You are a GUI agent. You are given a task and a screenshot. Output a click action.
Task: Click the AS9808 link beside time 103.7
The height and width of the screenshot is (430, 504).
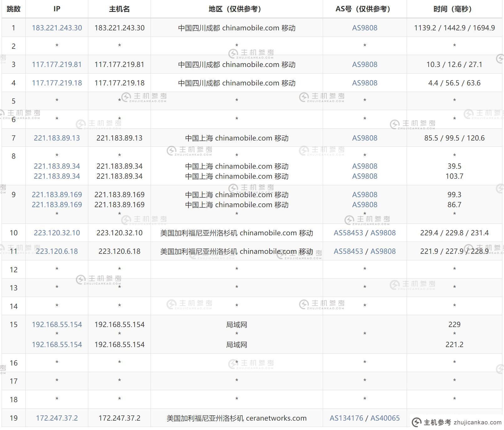[x=365, y=176]
